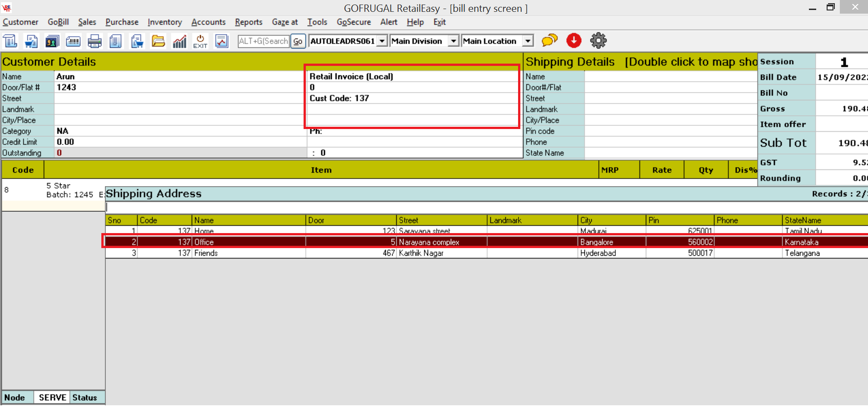The image size is (868, 408).
Task: Click the EXIT power icon
Action: coord(200,41)
